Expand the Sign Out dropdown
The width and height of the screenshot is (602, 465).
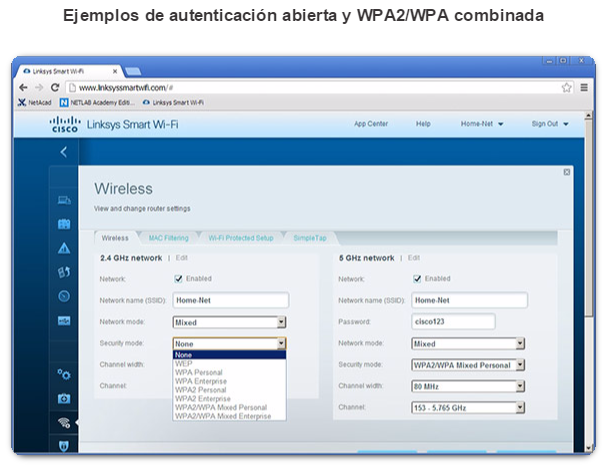pos(550,124)
